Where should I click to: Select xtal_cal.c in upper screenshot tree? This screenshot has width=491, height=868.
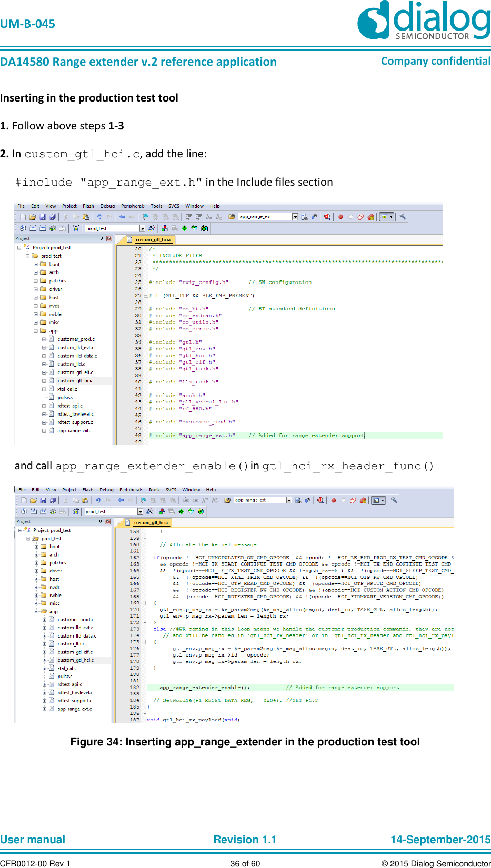pyautogui.click(x=67, y=389)
